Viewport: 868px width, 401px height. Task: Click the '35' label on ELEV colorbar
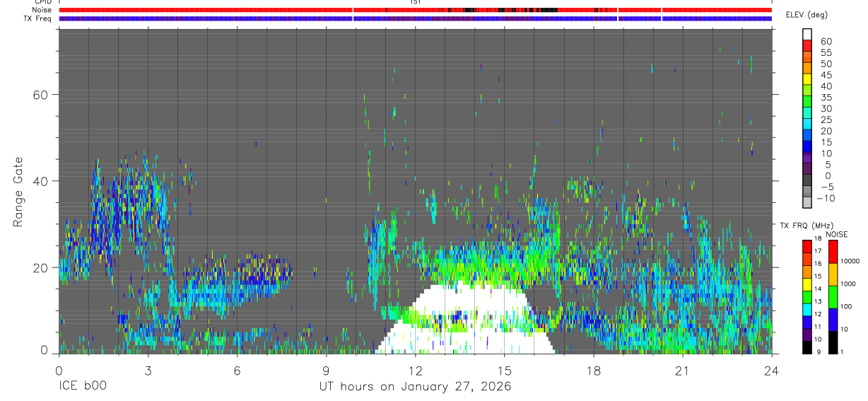point(826,98)
